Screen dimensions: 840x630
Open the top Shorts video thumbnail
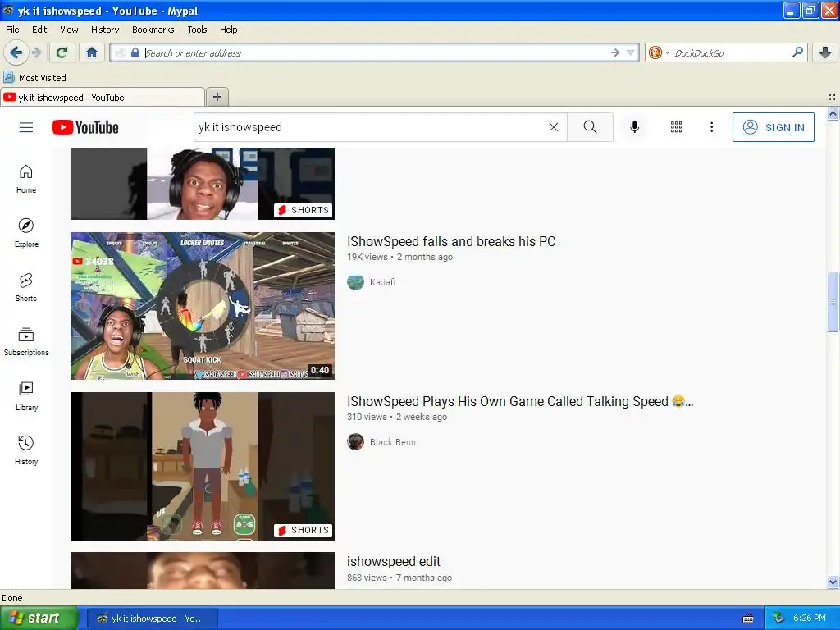(x=203, y=183)
